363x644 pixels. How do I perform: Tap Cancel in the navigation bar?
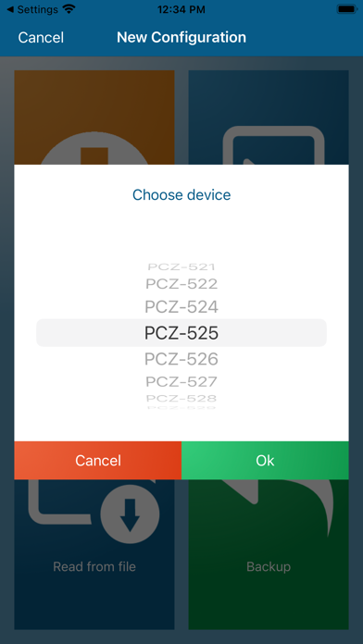(x=41, y=37)
